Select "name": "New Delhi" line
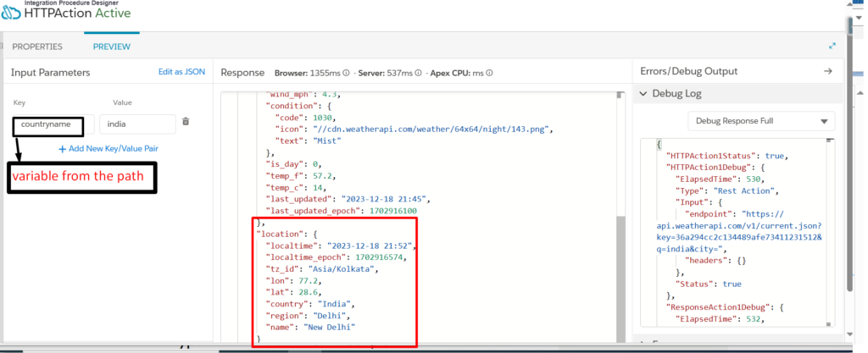 coord(310,327)
